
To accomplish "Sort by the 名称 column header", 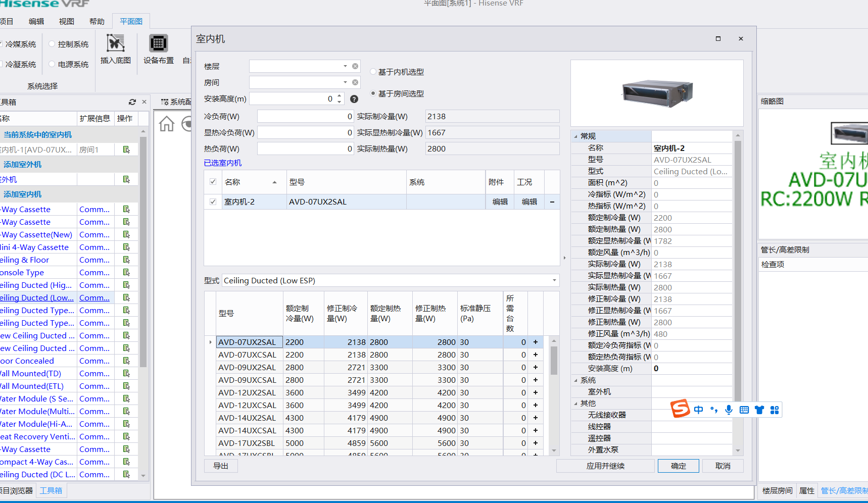I will 253,182.
